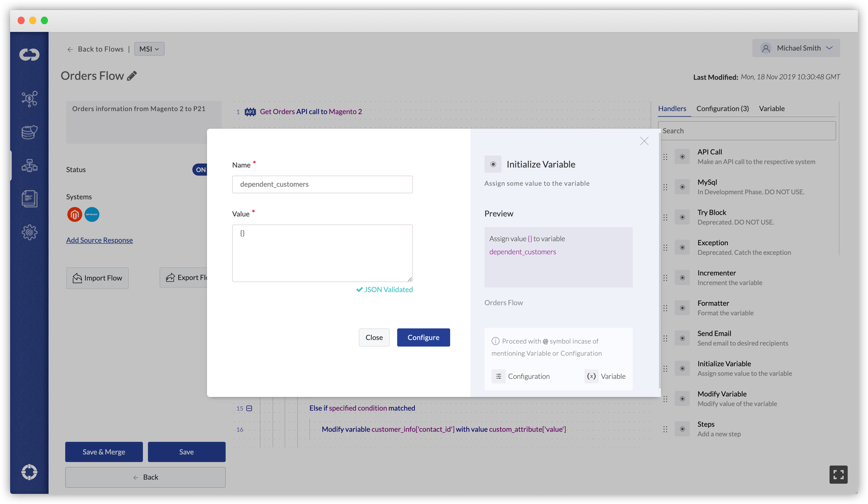Select the API Call handler icon

point(682,157)
